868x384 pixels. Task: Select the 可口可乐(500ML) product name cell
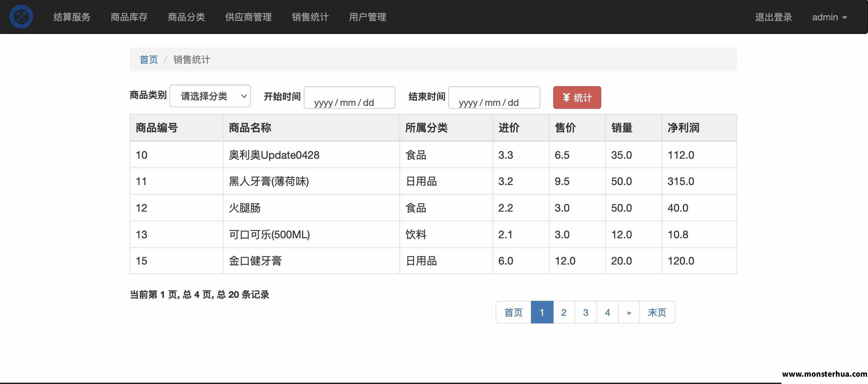(311, 234)
